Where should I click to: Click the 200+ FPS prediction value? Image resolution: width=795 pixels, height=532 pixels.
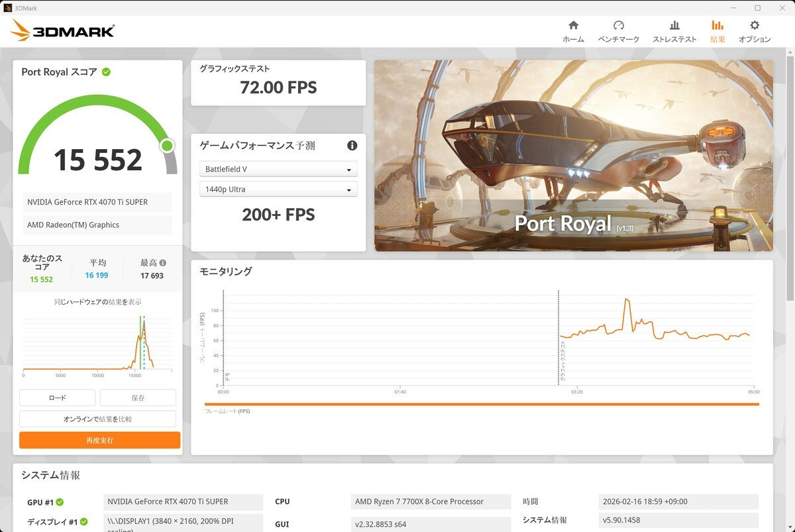278,215
